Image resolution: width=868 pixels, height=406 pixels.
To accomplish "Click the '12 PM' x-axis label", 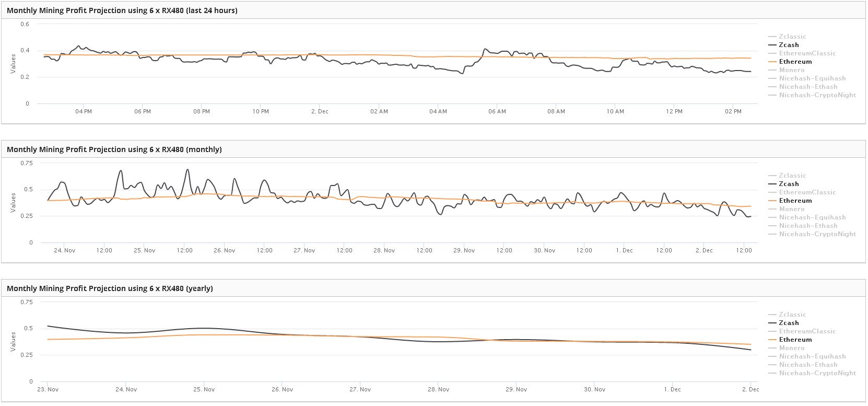I will (674, 112).
